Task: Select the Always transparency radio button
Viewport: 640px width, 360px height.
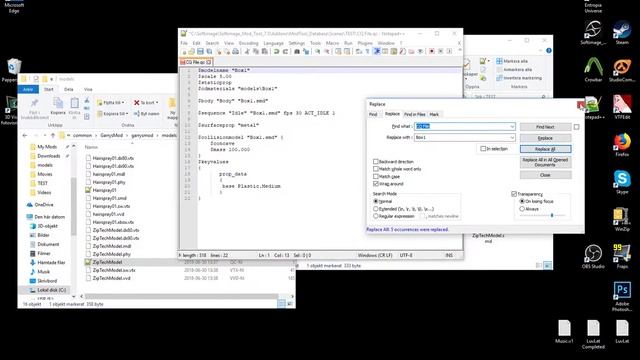Action: (522, 209)
